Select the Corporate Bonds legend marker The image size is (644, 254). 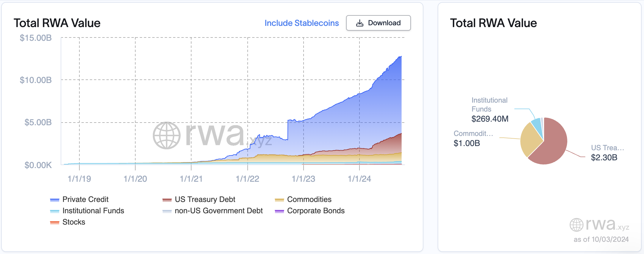pos(279,211)
